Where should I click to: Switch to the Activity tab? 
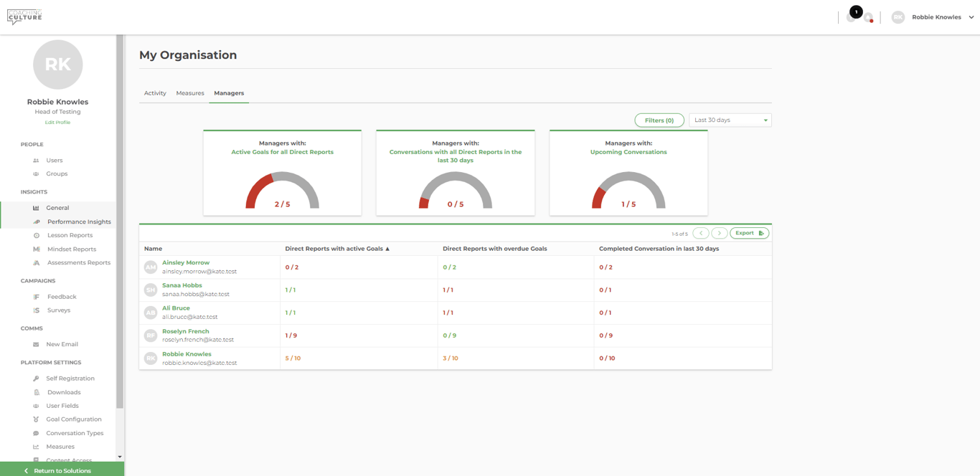155,93
